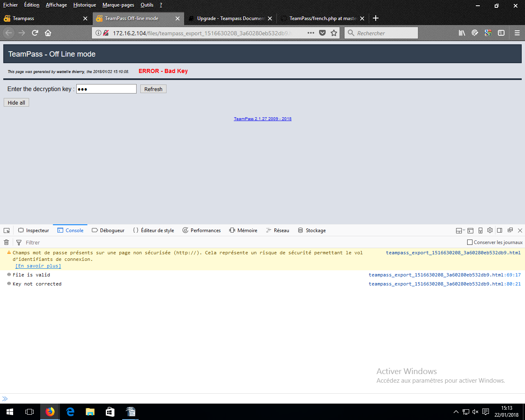Switch to the Débogueur tab
The width and height of the screenshot is (525, 420).
[108, 230]
